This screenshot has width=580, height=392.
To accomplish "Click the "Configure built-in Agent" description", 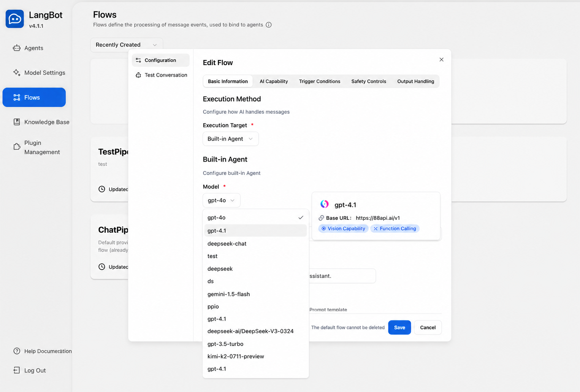I will pyautogui.click(x=231, y=173).
